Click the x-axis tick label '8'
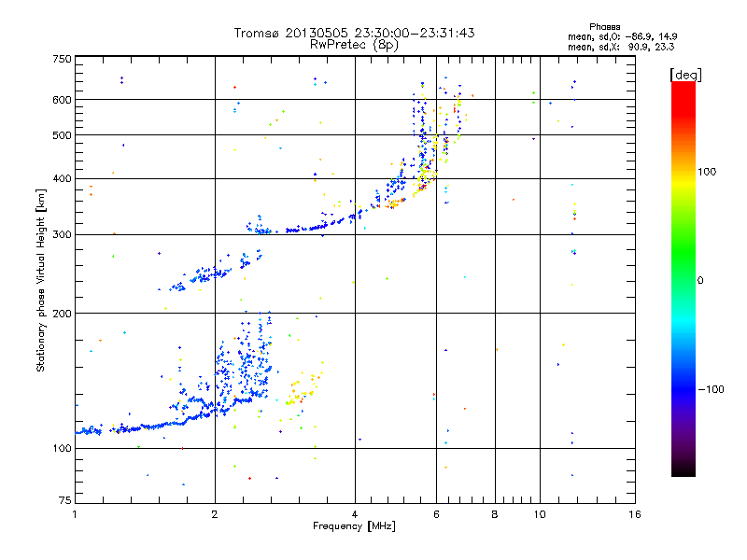 point(495,514)
